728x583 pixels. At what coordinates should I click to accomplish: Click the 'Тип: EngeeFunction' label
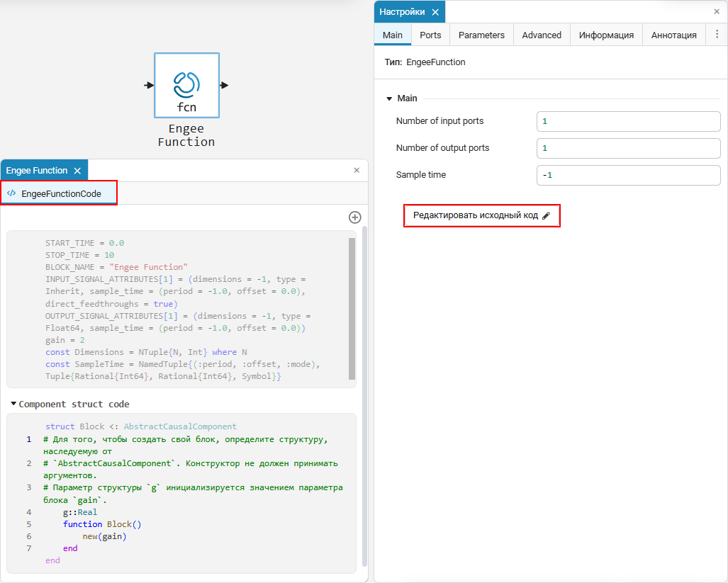tap(425, 62)
